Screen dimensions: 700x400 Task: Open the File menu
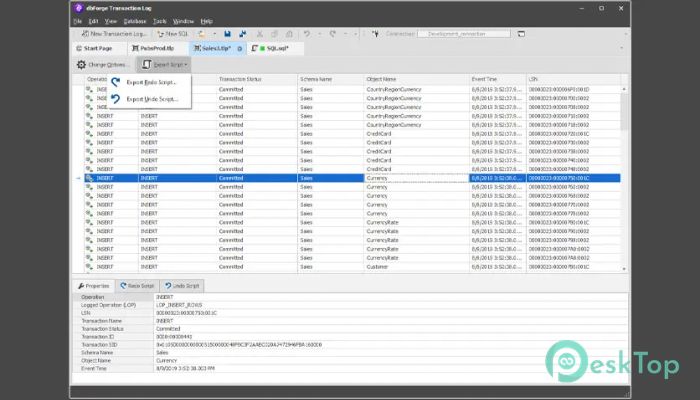(x=77, y=21)
